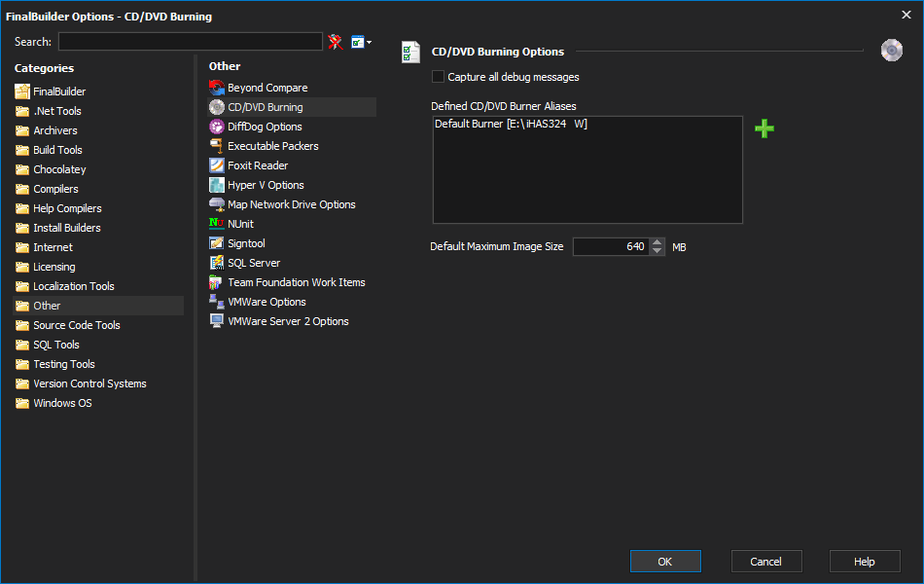
Task: Open the Internet category
Action: tap(44, 247)
